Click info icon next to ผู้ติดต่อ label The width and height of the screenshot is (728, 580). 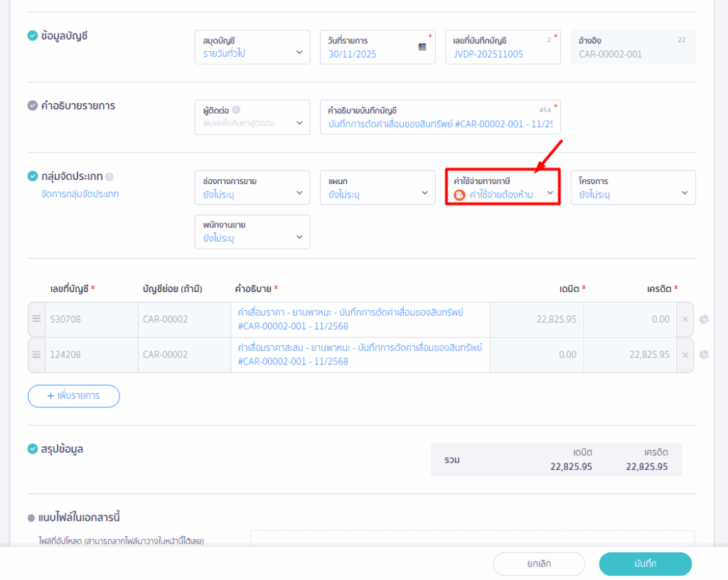[236, 110]
